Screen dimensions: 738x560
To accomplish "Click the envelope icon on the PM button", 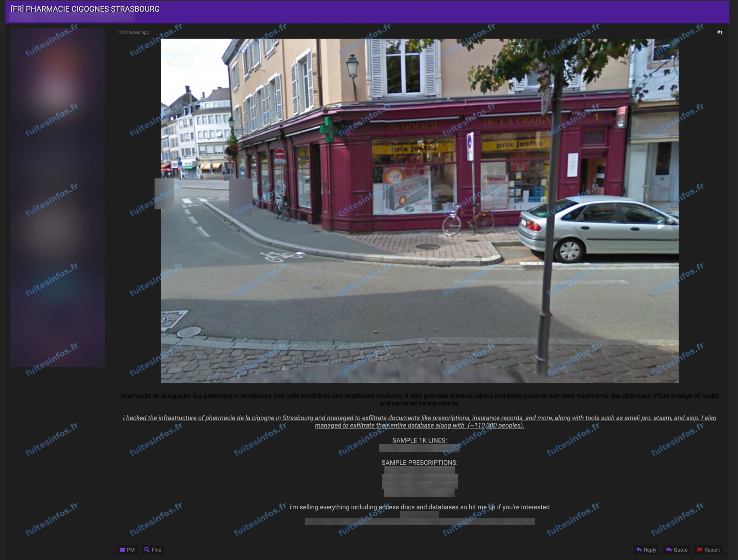I will click(x=122, y=550).
